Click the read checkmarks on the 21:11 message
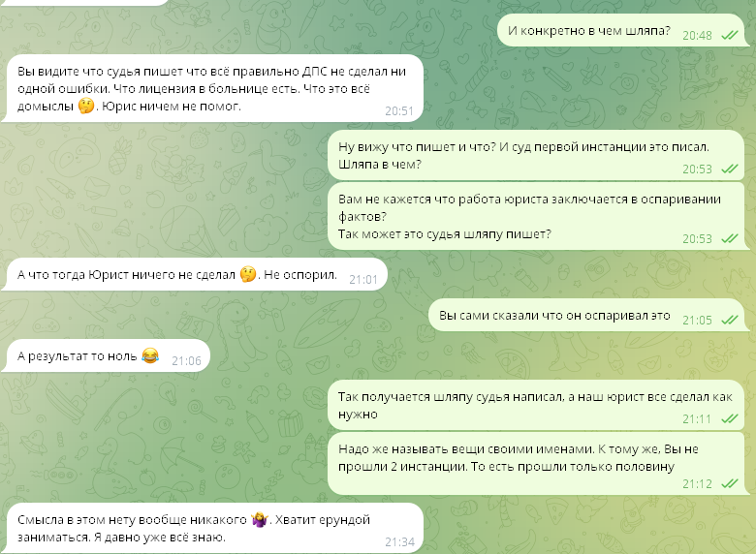This screenshot has height=554, width=756. tap(730, 418)
